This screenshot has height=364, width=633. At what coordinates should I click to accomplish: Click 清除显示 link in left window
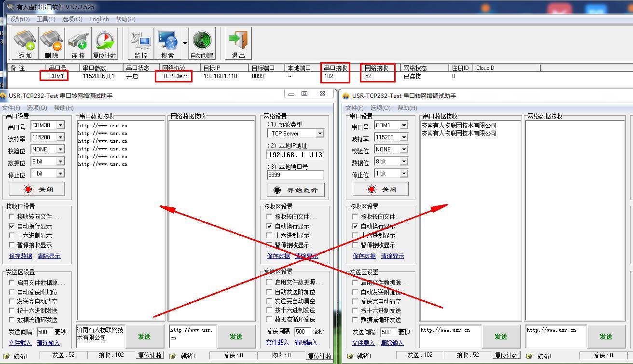(49, 256)
